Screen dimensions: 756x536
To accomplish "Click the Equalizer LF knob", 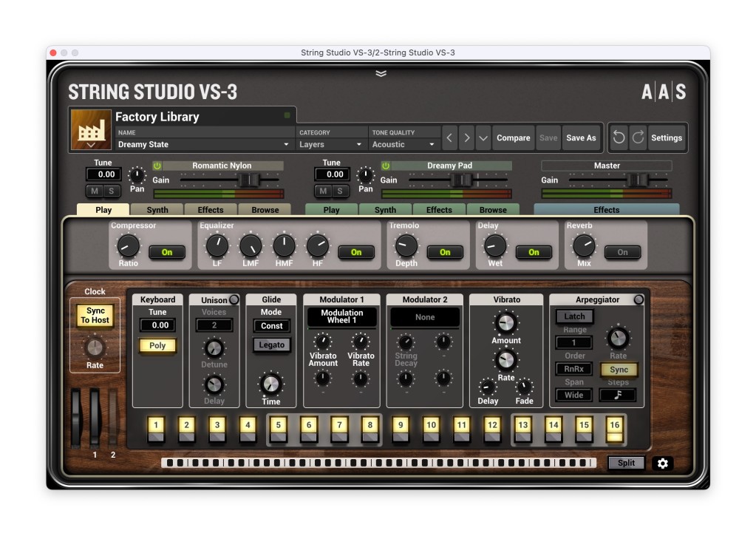I will (217, 246).
